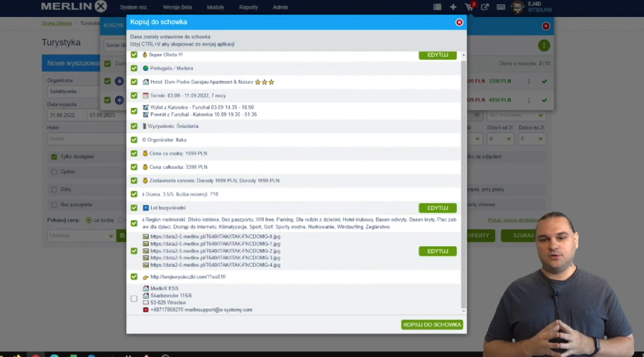Click the KOPIUJ DO SCHOWKA button
Viewport: 644px width, 357px height.
coord(432,324)
